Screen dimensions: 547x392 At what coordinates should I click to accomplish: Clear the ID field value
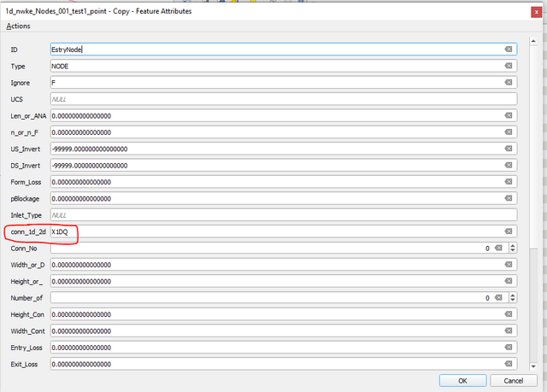[508, 50]
